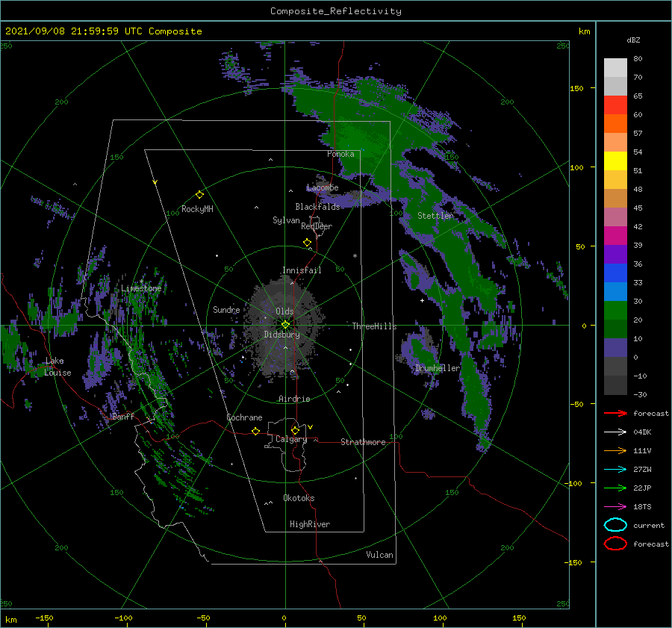Select the red 65 dBZ color swatch

[x=615, y=105]
